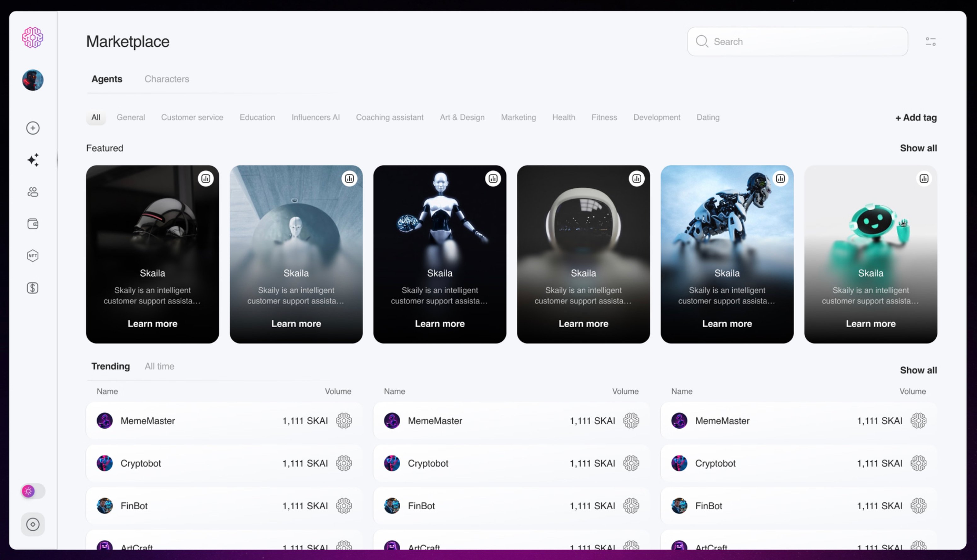Image resolution: width=977 pixels, height=560 pixels.
Task: Click 1,111 SKAI volume of the middle-column FinBot row
Action: 592,506
